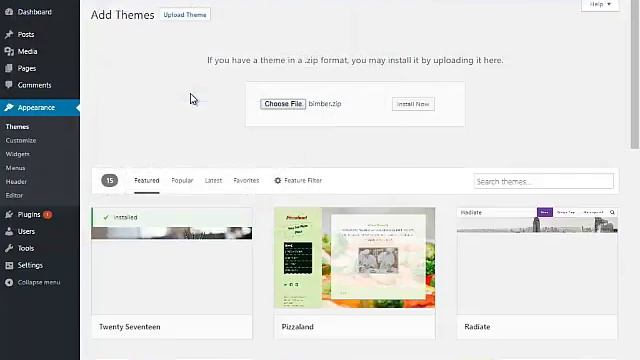Click the Settings icon in sidebar
This screenshot has width=640, height=360.
coord(9,265)
